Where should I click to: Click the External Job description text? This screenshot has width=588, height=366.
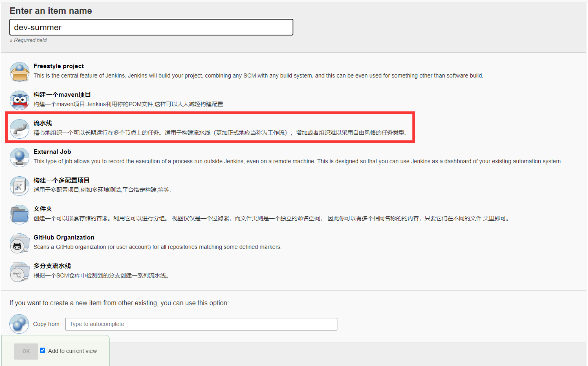[x=298, y=161]
